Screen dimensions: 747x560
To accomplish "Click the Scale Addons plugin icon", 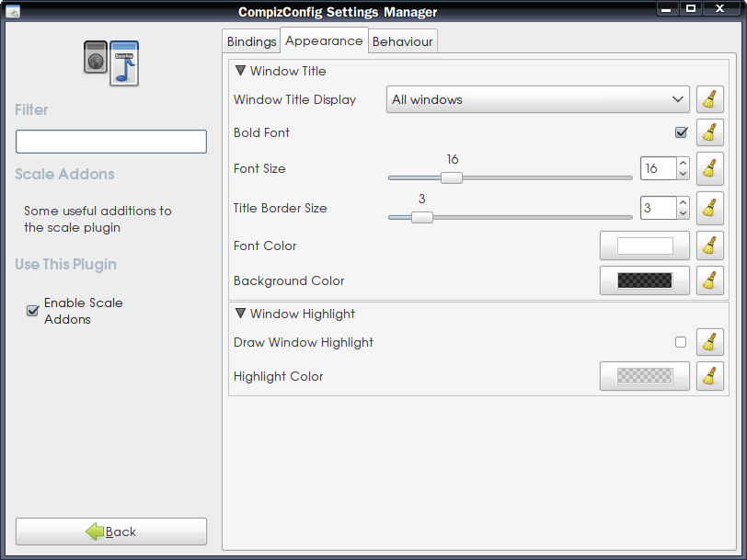I will (111, 63).
